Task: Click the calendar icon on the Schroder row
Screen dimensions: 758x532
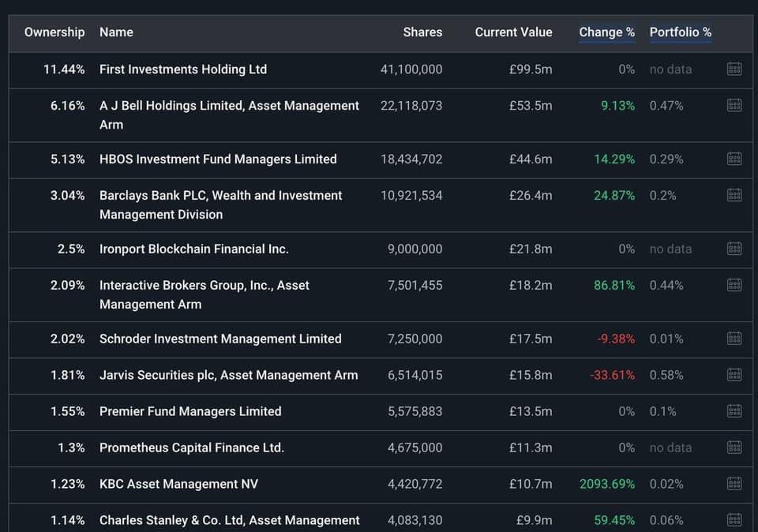Action: [x=734, y=338]
